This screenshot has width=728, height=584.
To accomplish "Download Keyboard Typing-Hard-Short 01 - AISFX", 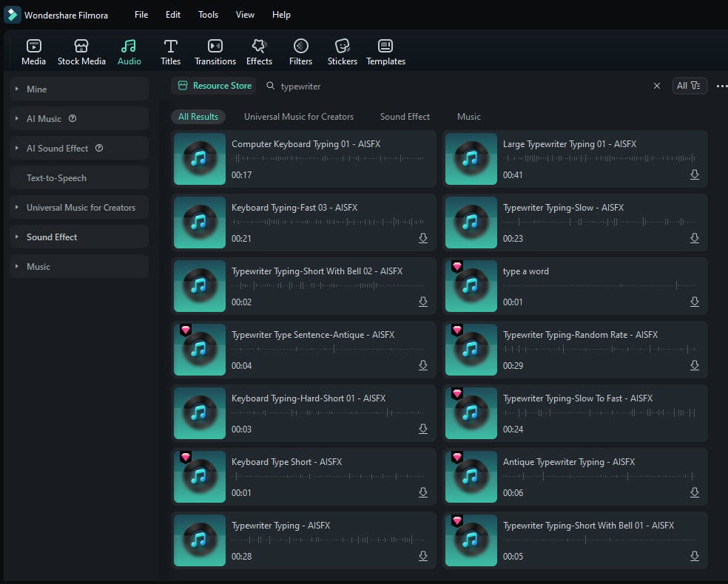I will 423,429.
